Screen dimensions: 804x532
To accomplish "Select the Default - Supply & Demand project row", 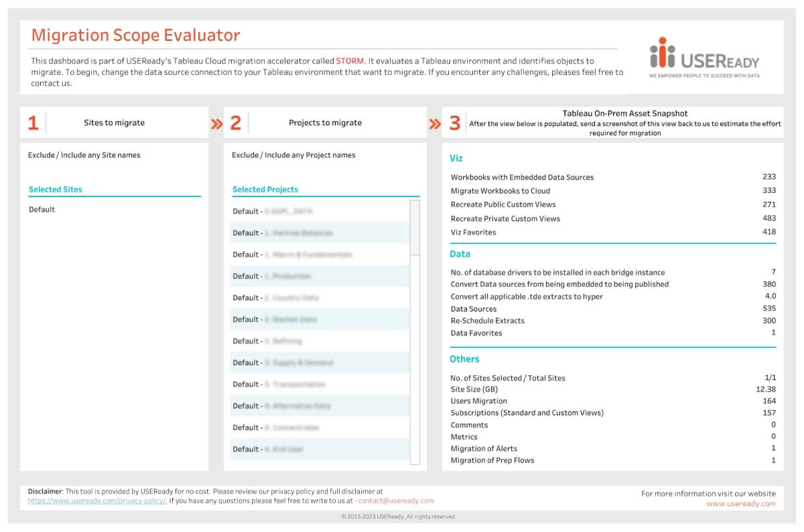I will coord(320,362).
